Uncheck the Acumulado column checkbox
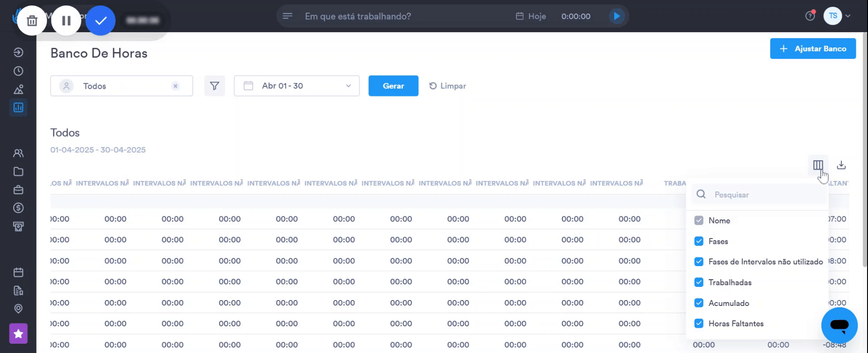The height and width of the screenshot is (353, 868). pos(699,303)
